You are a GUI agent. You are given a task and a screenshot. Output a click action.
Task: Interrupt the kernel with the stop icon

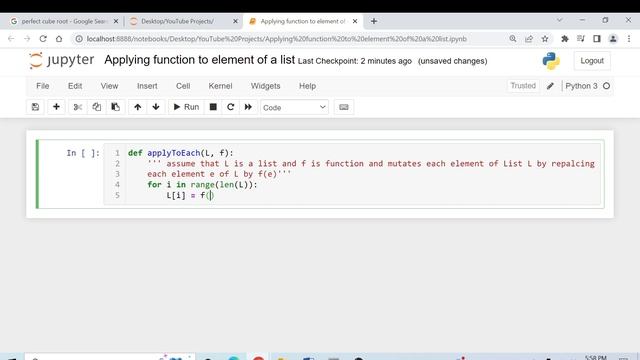213,107
